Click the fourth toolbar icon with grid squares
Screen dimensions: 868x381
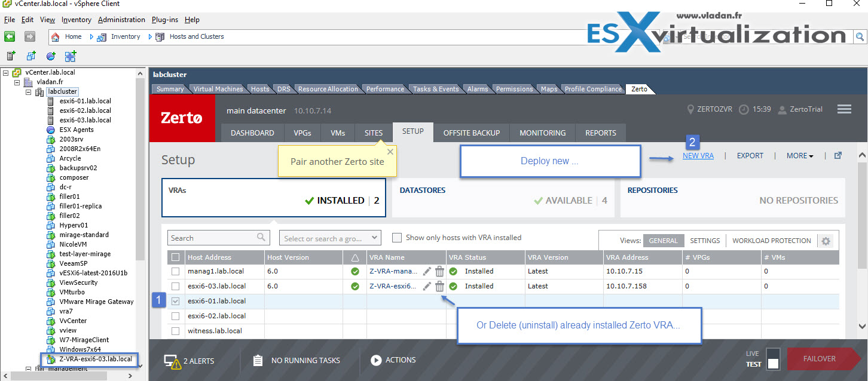[71, 56]
